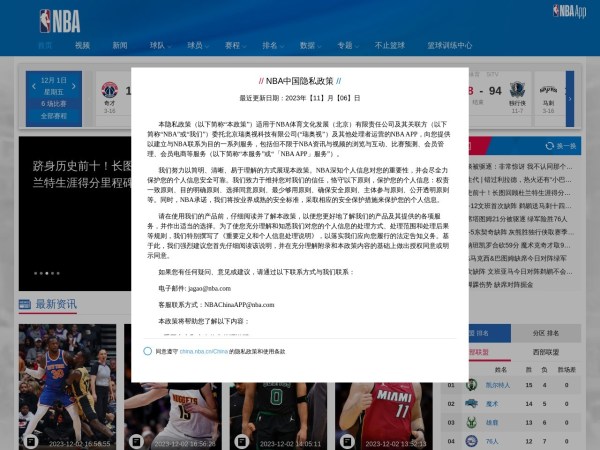Click the NBA logo in header
The width and height of the screenshot is (600, 450).
58,20
